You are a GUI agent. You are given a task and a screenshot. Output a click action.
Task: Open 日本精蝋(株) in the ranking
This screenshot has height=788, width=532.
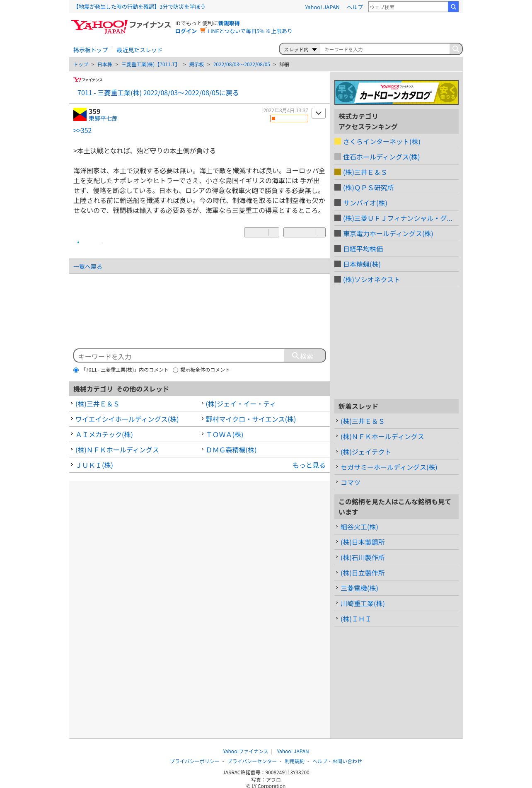(x=362, y=264)
